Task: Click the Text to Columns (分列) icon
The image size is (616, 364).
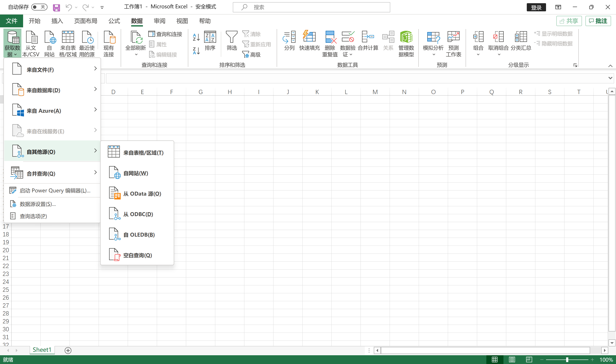Action: (289, 37)
